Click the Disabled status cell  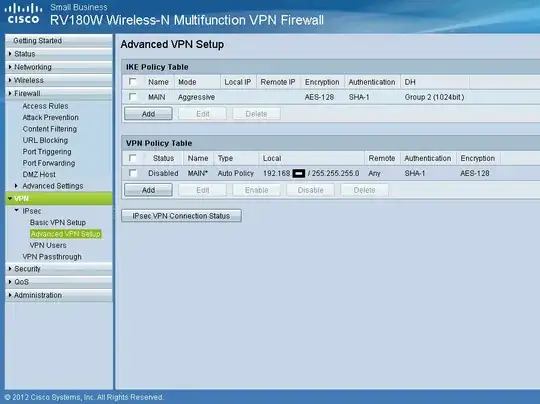(163, 173)
